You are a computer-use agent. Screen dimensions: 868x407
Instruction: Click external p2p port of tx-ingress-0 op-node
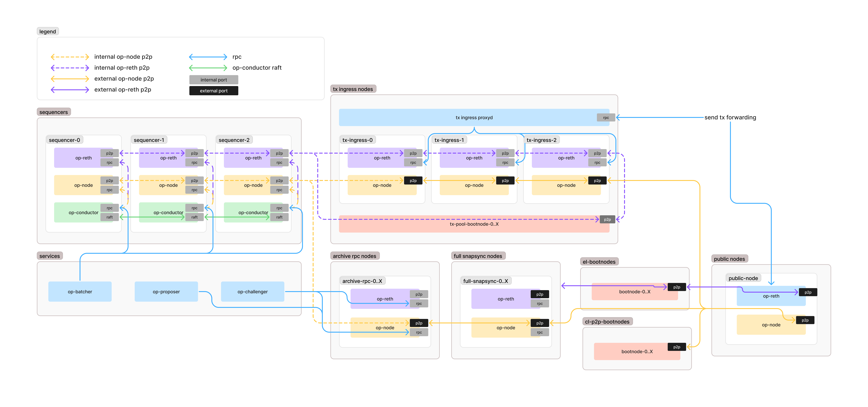pos(413,181)
